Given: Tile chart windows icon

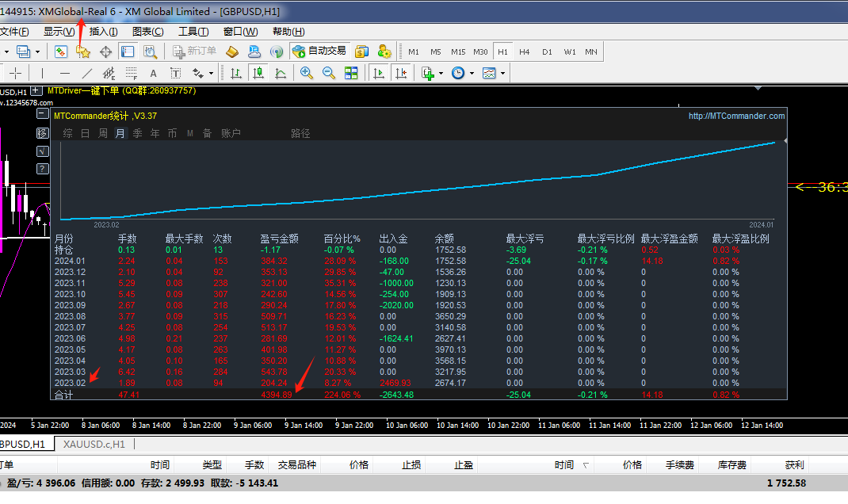Looking at the screenshot, I should (351, 73).
